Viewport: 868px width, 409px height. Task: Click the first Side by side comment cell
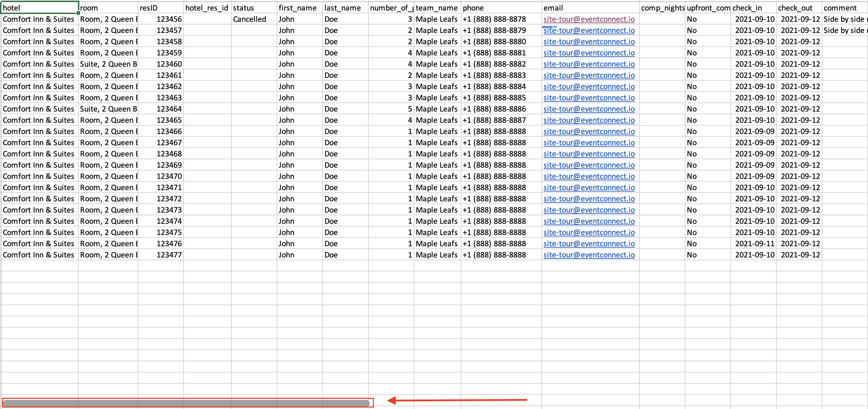(x=844, y=19)
